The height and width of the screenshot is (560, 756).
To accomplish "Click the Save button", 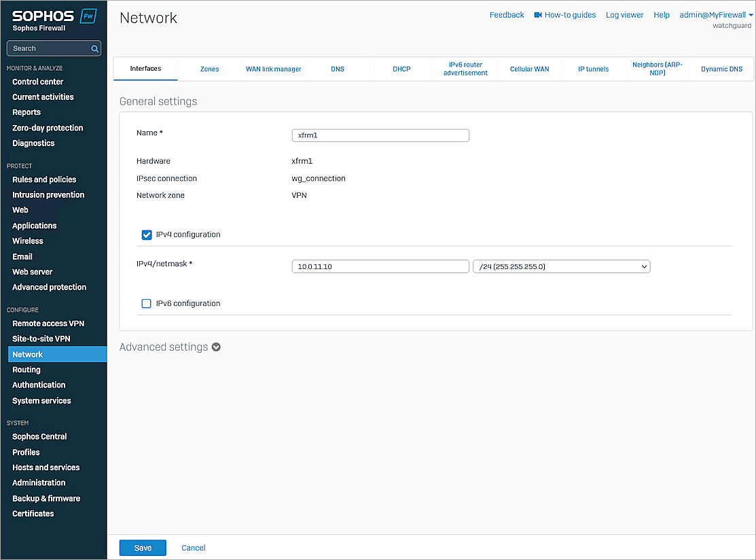I will coord(142,547).
